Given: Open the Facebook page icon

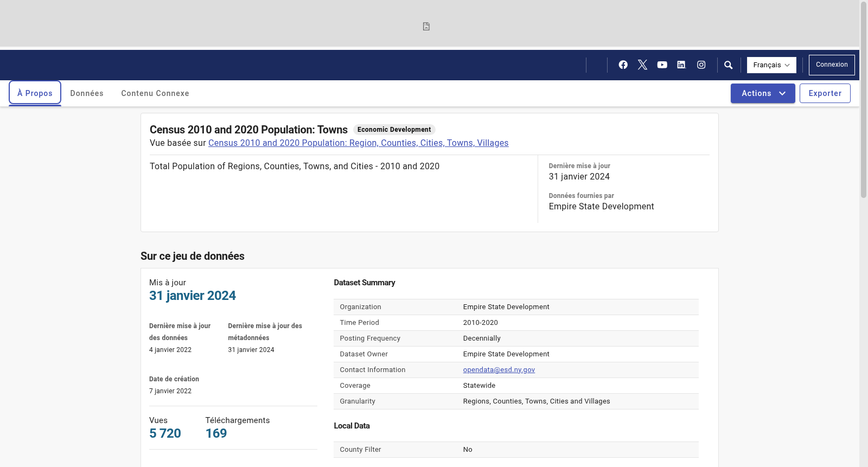Looking at the screenshot, I should click(623, 65).
